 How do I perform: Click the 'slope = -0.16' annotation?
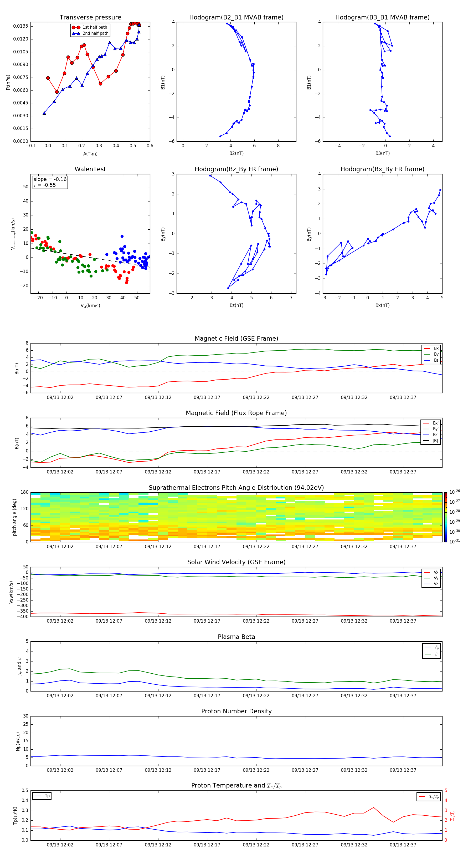pyautogui.click(x=50, y=179)
